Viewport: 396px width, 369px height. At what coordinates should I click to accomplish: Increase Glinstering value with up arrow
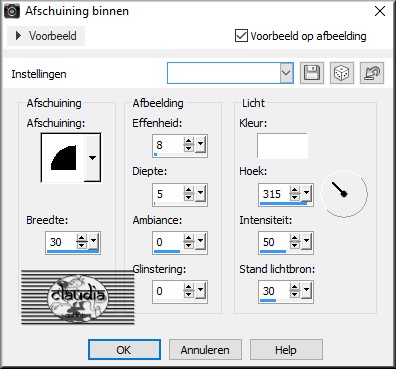coord(189,287)
